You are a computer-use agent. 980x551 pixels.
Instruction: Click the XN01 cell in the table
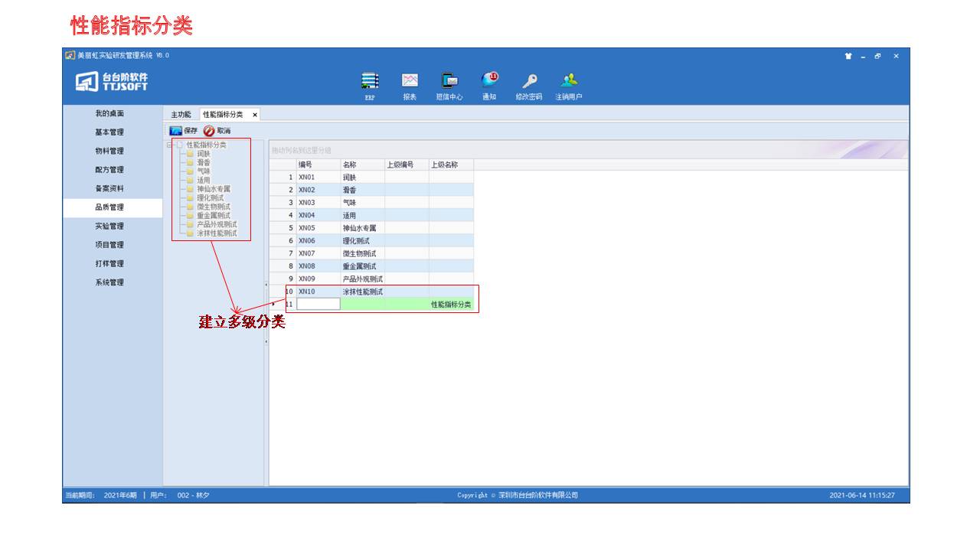coord(318,177)
